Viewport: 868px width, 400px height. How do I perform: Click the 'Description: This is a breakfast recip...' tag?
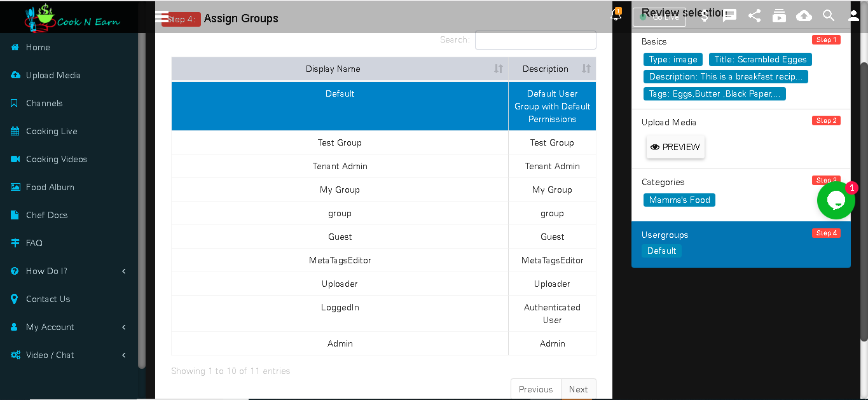coord(726,76)
